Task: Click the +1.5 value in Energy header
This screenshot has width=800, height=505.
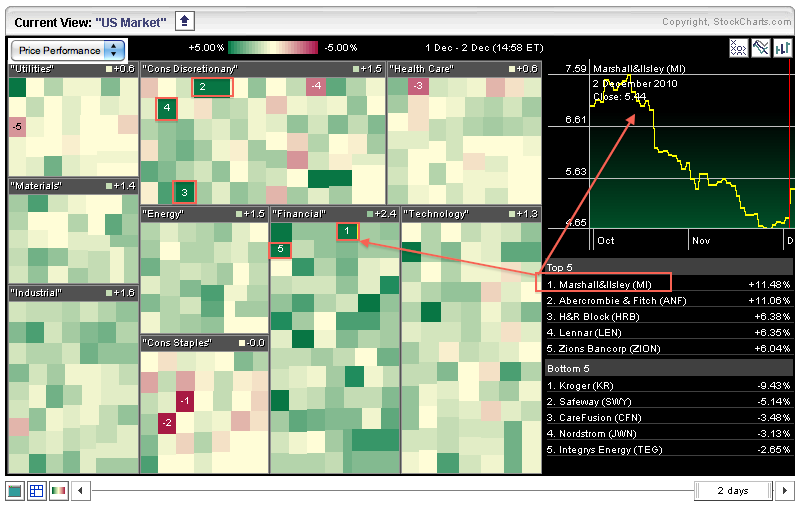Action: coord(254,214)
